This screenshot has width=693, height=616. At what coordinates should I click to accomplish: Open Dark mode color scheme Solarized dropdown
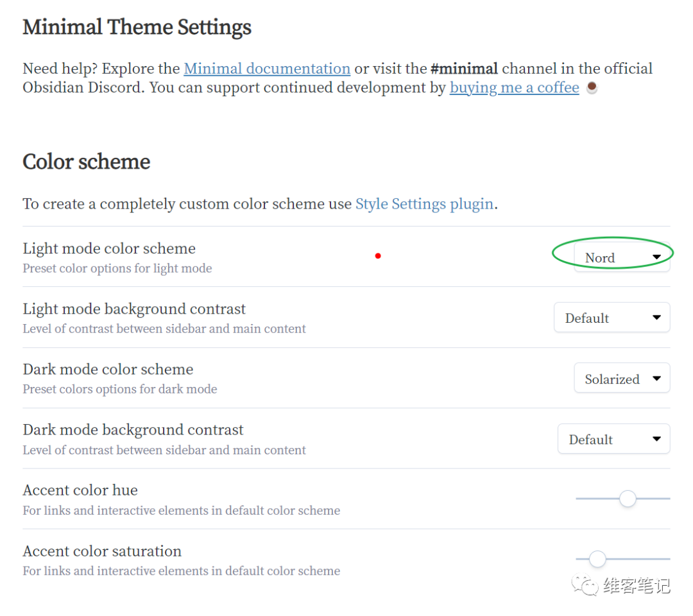[621, 379]
